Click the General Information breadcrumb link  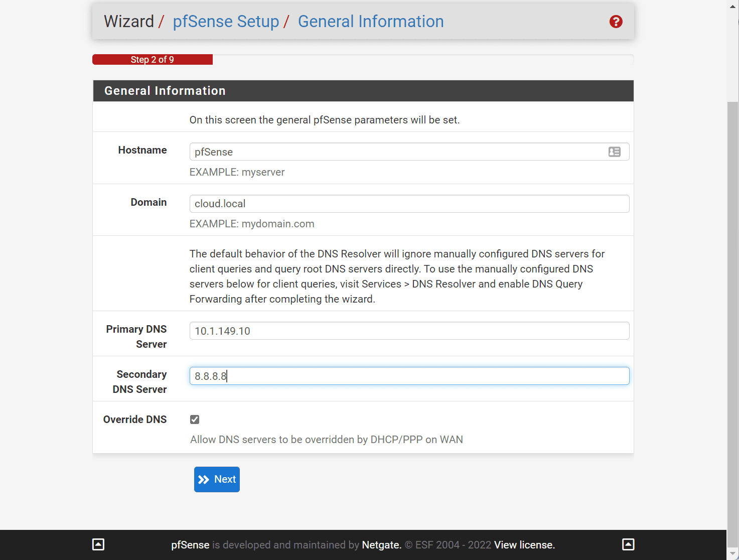[371, 22]
